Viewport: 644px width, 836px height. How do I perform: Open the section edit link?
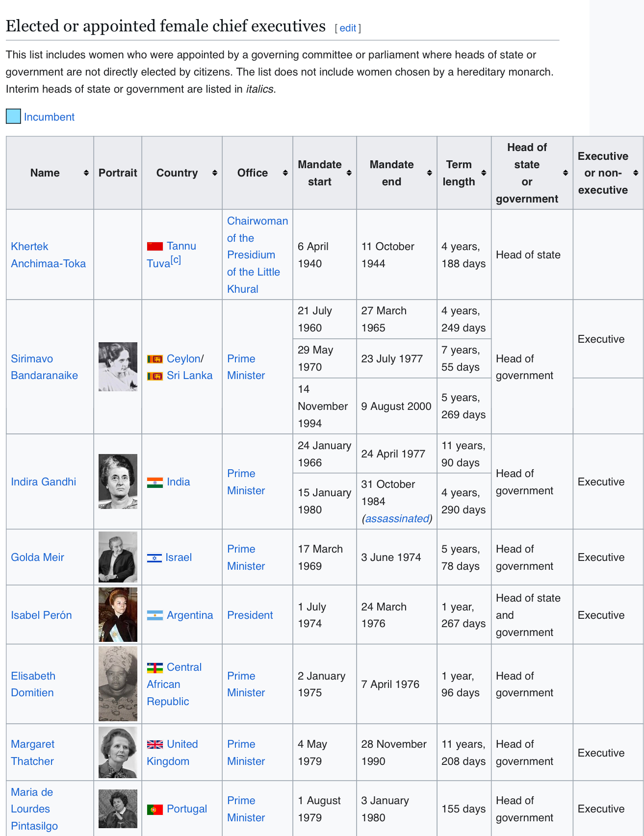click(x=348, y=28)
